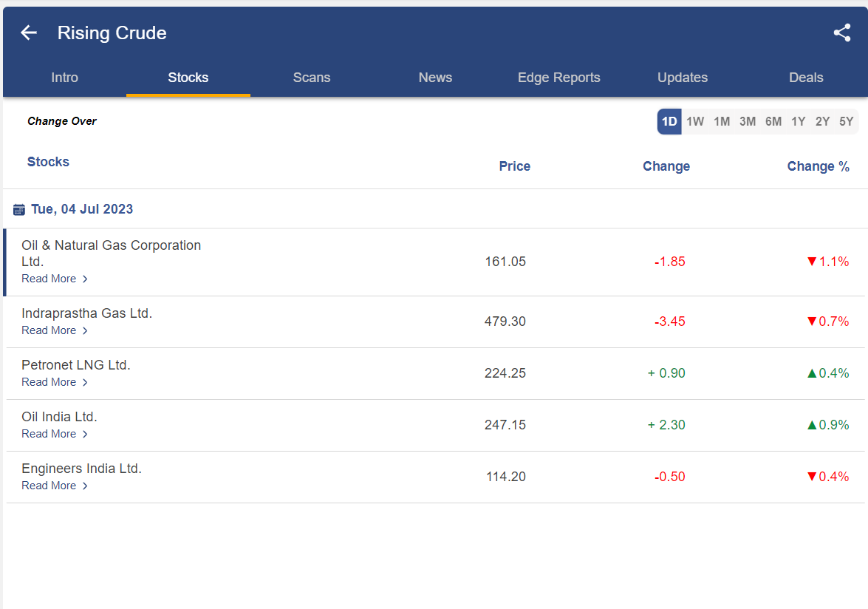Screen dimensions: 868x609
Task: Go back using the left arrow icon
Action: [x=29, y=33]
